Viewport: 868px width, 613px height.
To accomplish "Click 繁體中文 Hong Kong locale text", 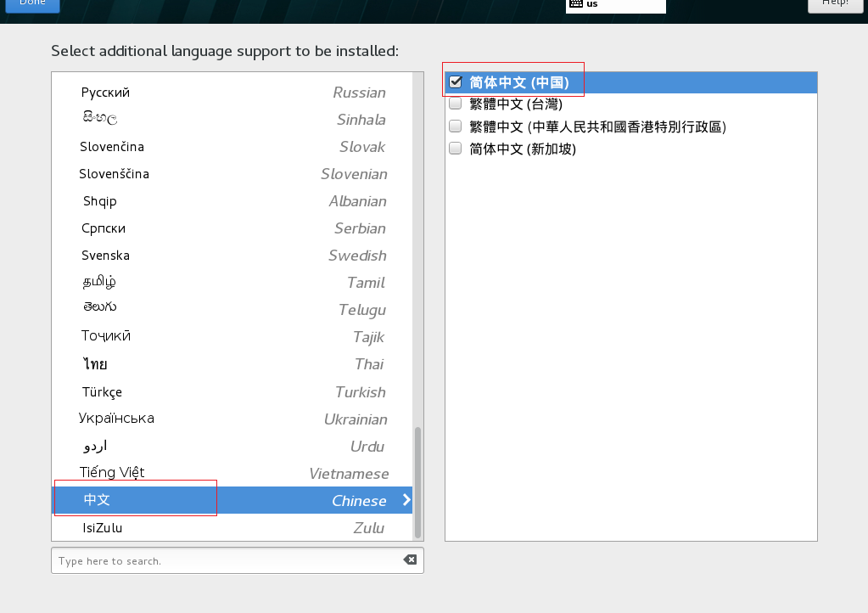I will pyautogui.click(x=597, y=127).
